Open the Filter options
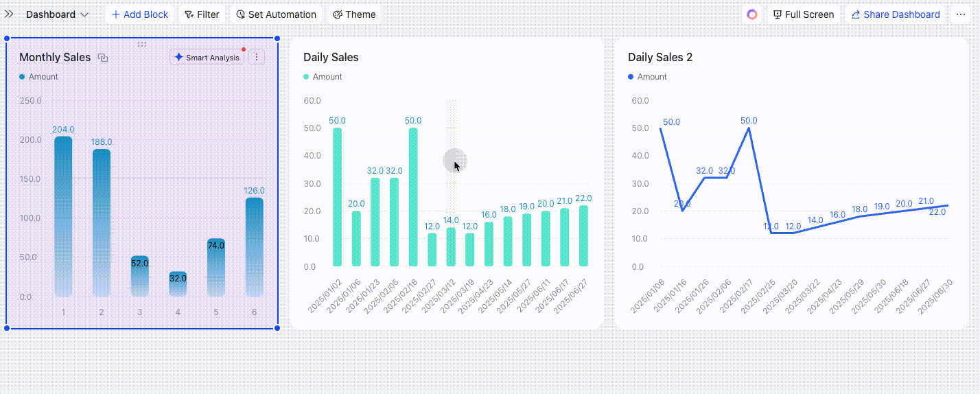The height and width of the screenshot is (394, 980). [x=202, y=14]
